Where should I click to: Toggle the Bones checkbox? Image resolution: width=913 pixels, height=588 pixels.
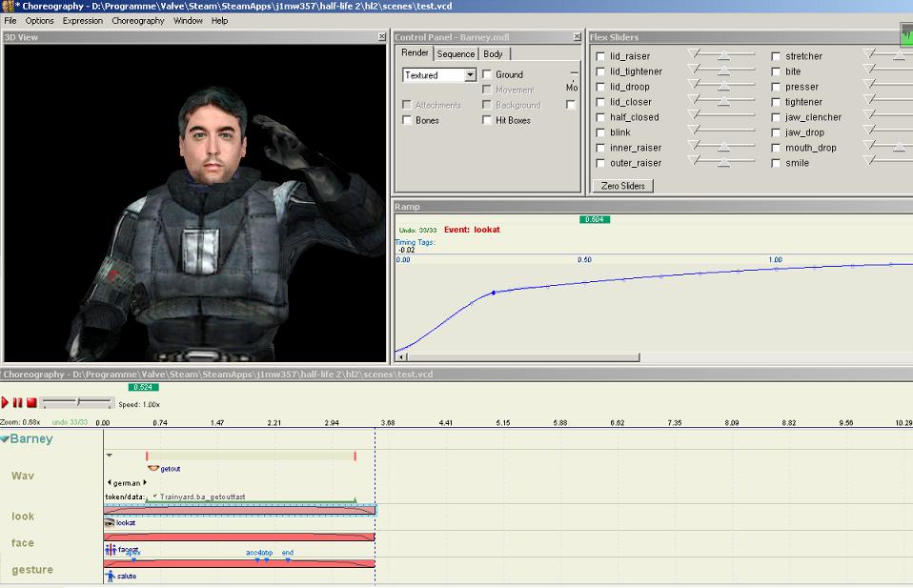point(406,120)
